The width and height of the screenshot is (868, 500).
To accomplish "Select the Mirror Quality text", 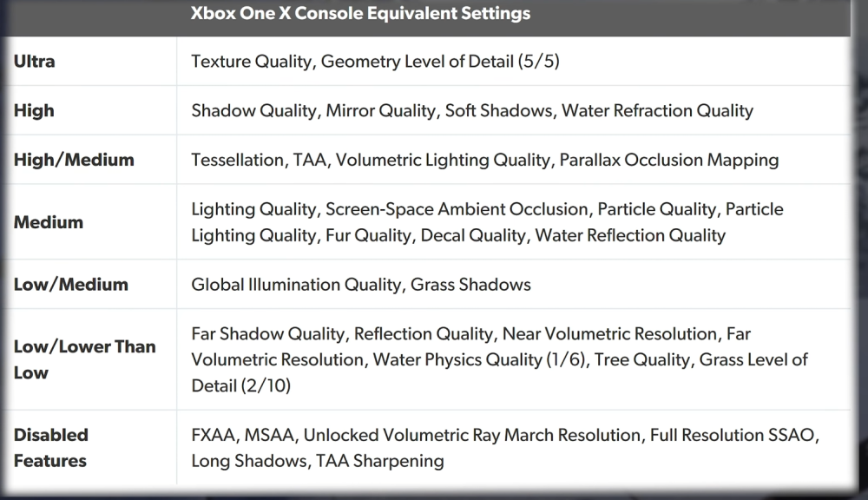I will (380, 111).
